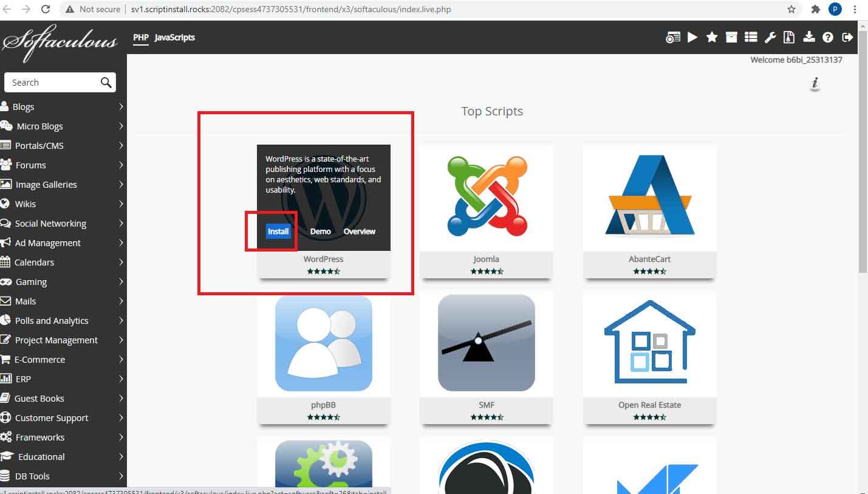
Task: Click the WordPress name under its card
Action: point(324,259)
